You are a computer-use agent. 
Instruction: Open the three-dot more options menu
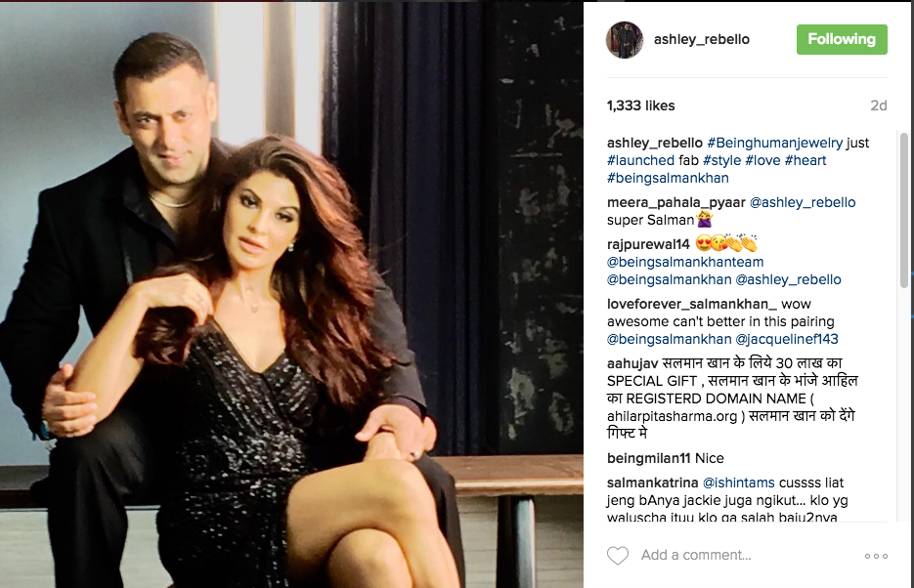(x=876, y=556)
